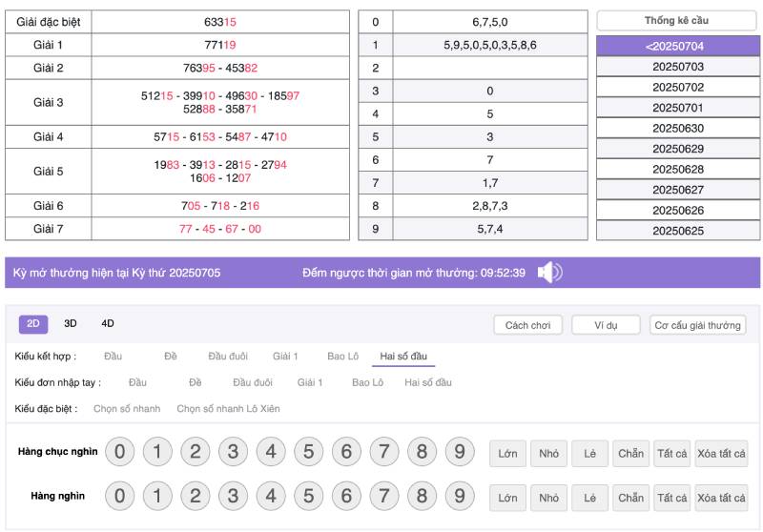Click the Cách chơi button

528,325
